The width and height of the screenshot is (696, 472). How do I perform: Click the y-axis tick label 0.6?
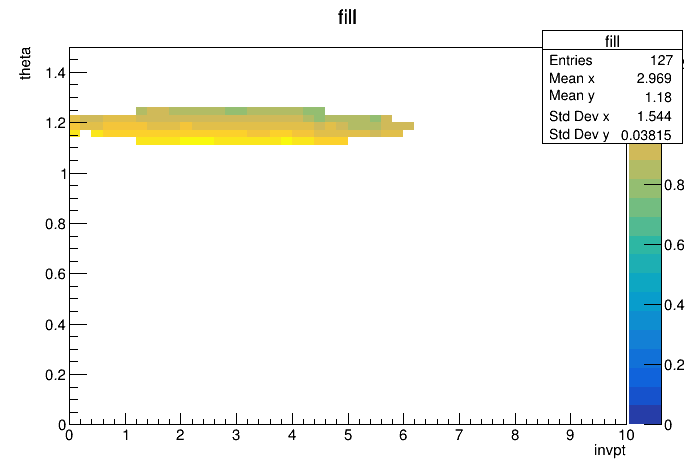(x=55, y=274)
